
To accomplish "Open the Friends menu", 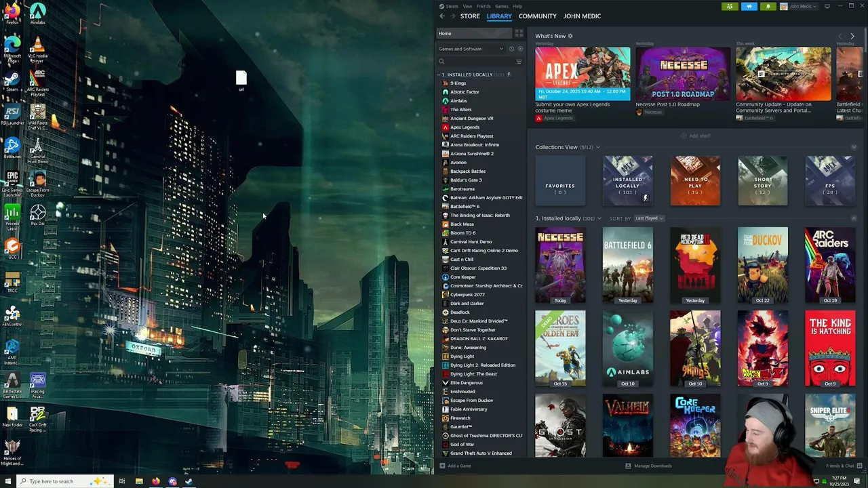I will click(x=484, y=6).
